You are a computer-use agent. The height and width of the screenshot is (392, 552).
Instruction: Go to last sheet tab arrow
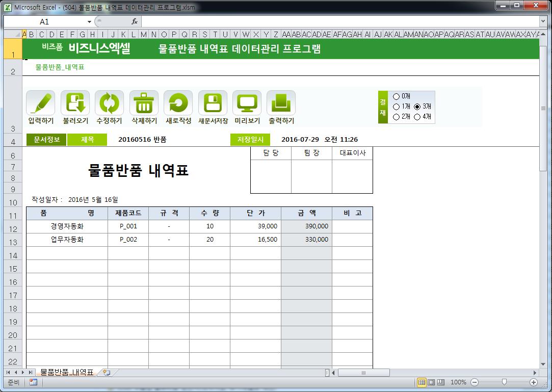(30, 372)
